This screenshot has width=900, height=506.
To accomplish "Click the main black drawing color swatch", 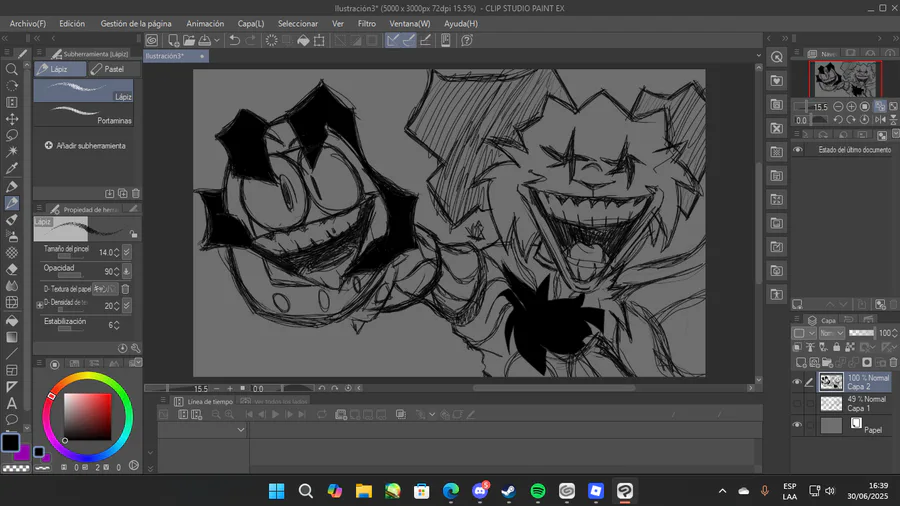I will tap(10, 443).
